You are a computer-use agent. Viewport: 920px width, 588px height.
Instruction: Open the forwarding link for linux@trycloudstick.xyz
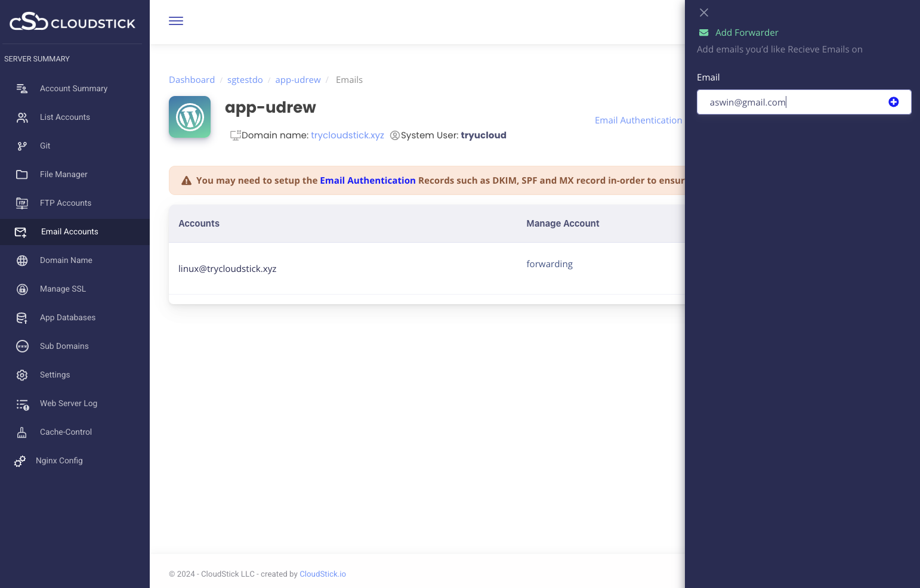(549, 264)
